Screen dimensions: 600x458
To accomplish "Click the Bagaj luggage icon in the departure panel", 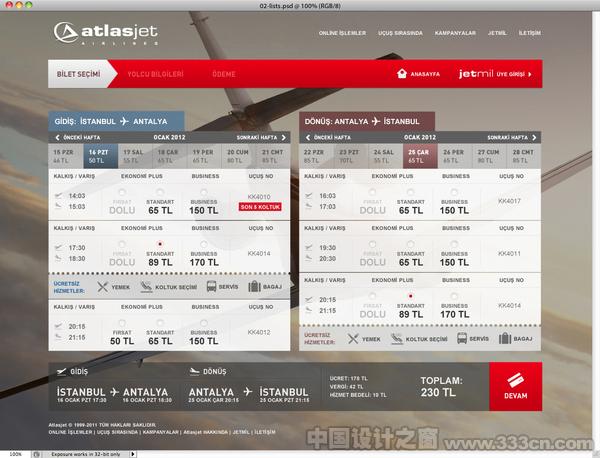I will pyautogui.click(x=254, y=286).
